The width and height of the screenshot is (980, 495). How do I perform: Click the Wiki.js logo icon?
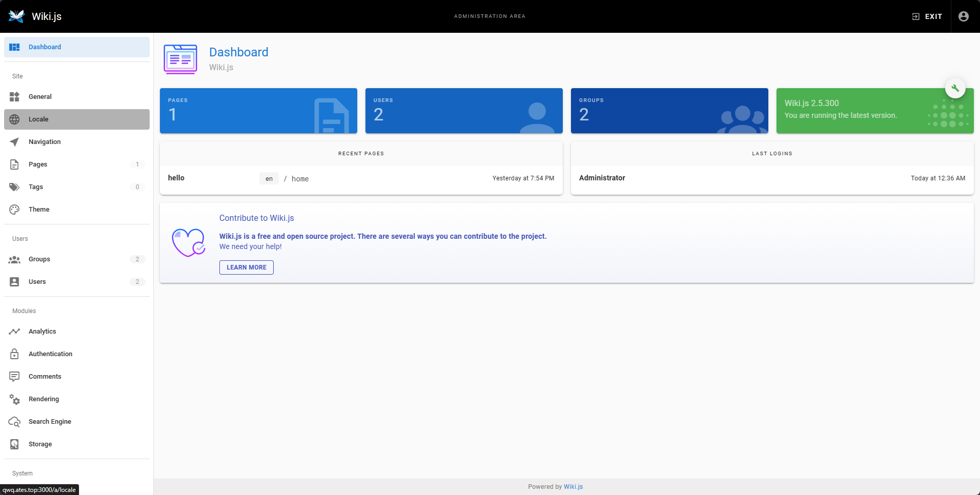tap(16, 16)
